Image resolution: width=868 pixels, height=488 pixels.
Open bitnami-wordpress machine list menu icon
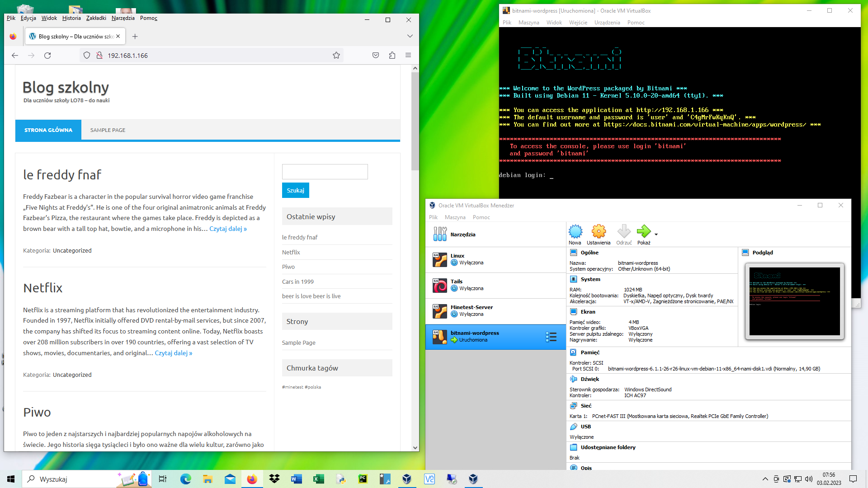pos(551,337)
